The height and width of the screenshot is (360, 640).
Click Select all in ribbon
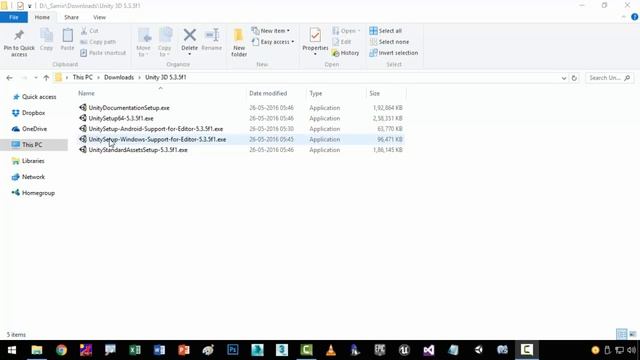click(385, 31)
